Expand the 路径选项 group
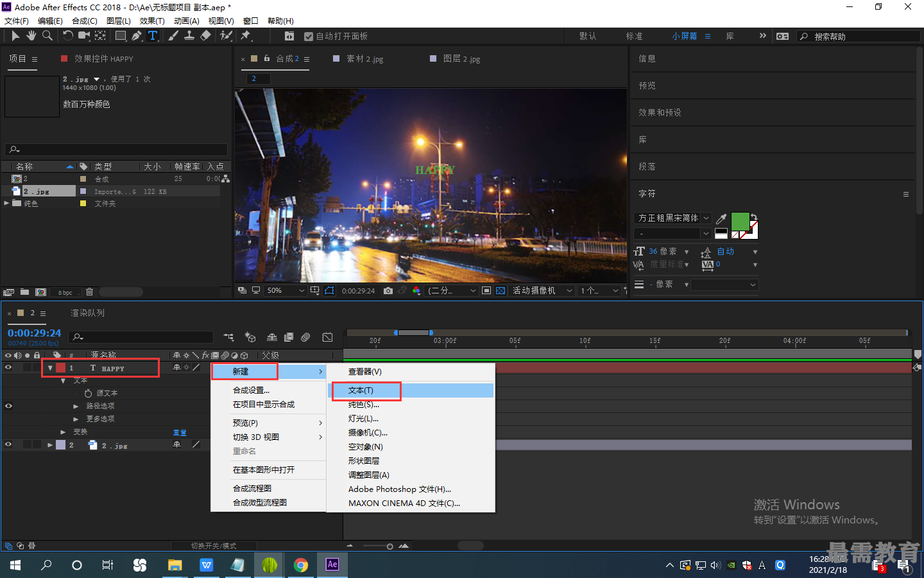Viewport: 924px width, 578px height. (76, 406)
